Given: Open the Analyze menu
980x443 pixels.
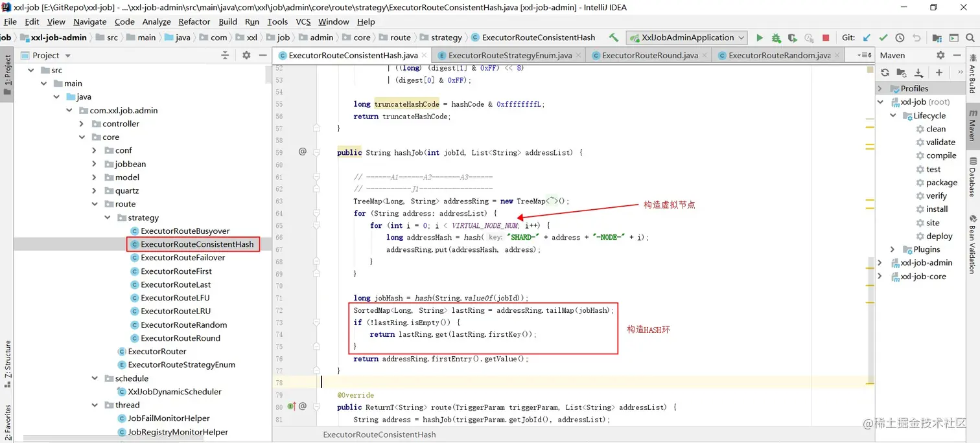Looking at the screenshot, I should point(157,21).
